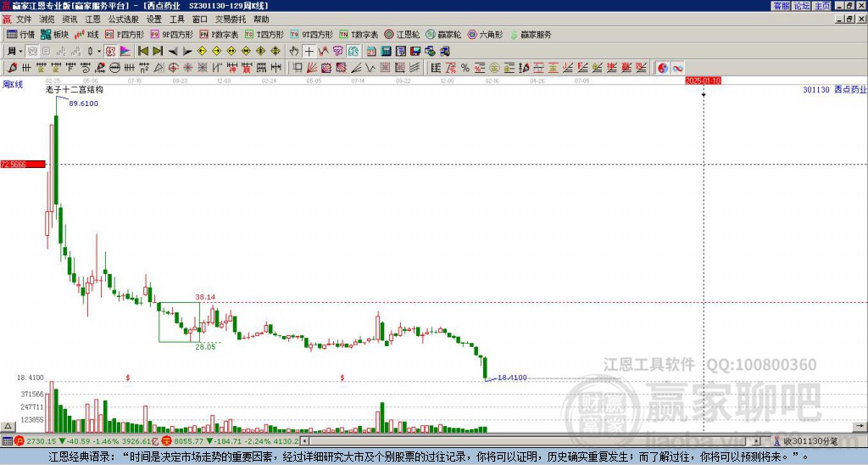Viewport: 868px width, 465px height.
Task: Open the 帮助 menu
Action: [261, 20]
